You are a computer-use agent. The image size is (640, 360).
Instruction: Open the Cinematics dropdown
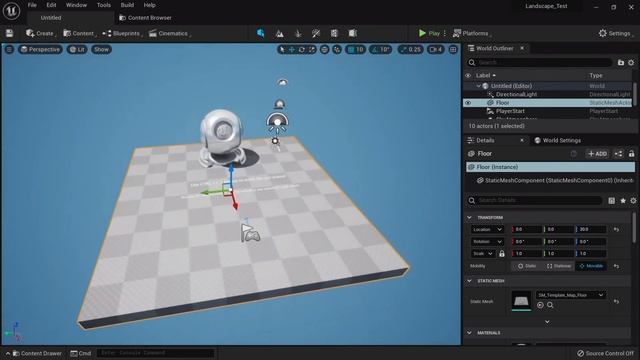(x=169, y=33)
